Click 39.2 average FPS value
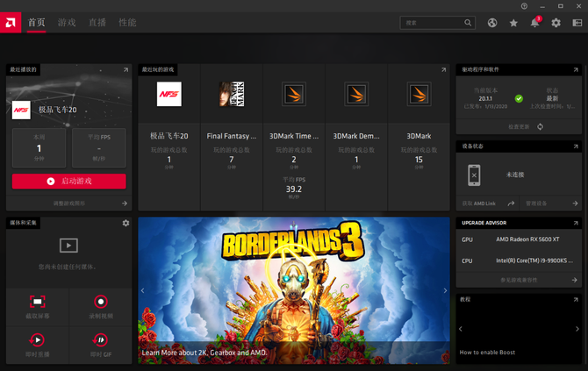Image resolution: width=588 pixels, height=371 pixels. point(294,189)
